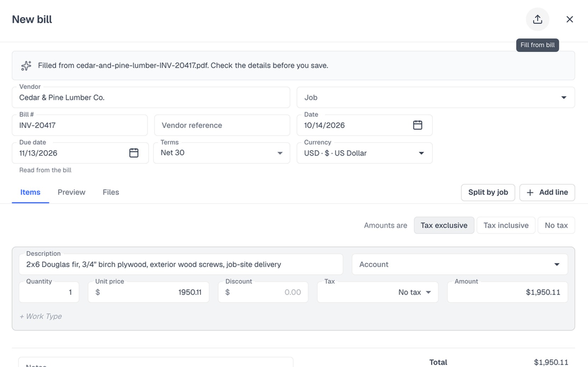The image size is (588, 367).
Task: Click the 'Read from the bill' hint text
Action: click(x=45, y=170)
